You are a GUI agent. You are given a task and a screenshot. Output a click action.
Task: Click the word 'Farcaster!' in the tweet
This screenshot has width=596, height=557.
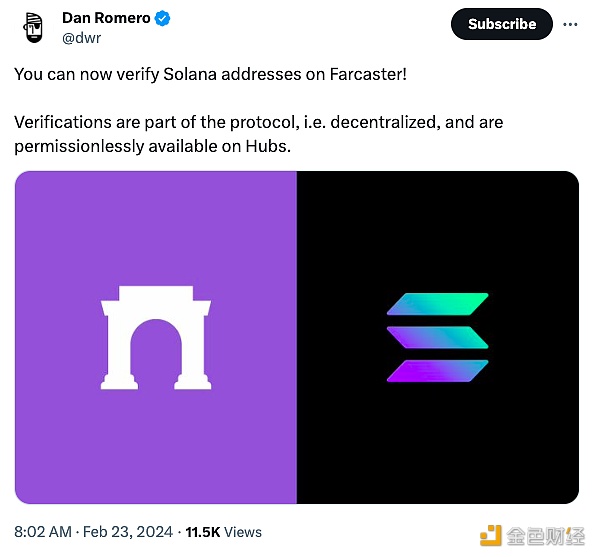368,74
